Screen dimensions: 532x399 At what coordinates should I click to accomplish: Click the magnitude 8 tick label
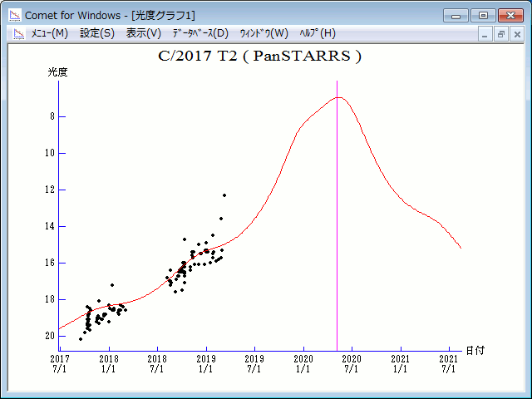point(52,116)
